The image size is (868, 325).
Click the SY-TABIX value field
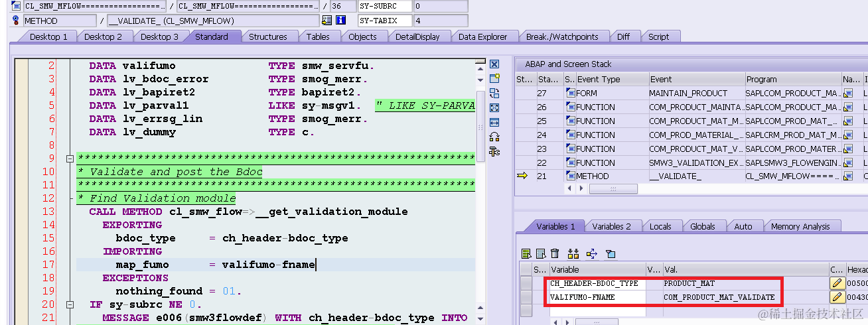[439, 21]
